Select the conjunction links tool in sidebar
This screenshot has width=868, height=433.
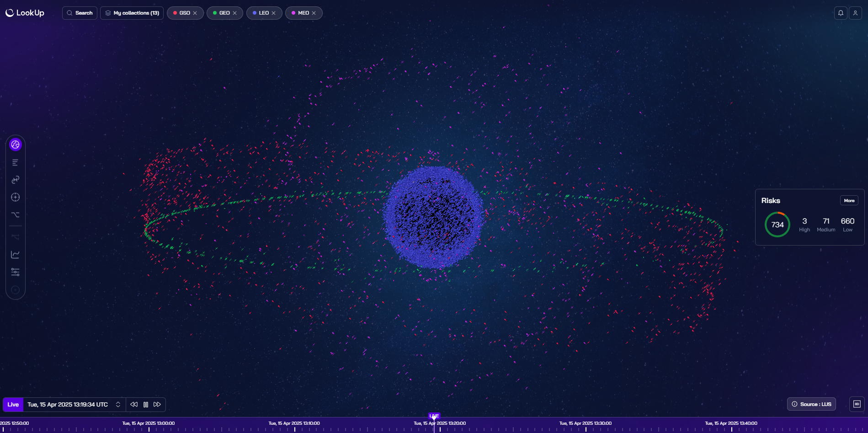[x=15, y=179]
